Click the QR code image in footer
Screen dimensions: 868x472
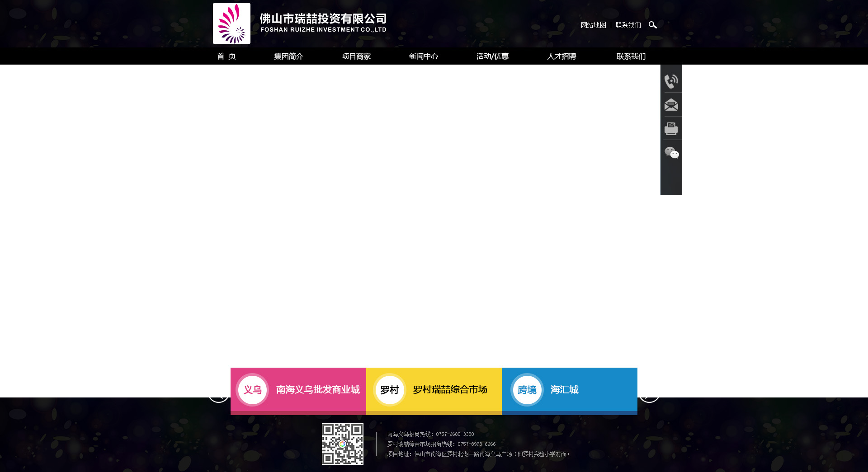point(342,444)
